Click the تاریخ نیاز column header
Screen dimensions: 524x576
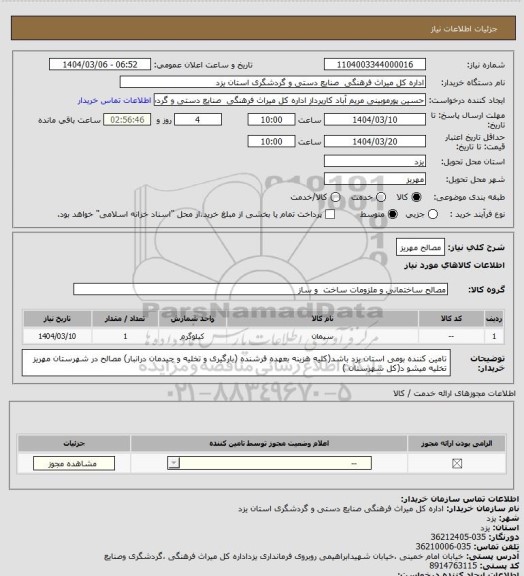[x=57, y=318]
